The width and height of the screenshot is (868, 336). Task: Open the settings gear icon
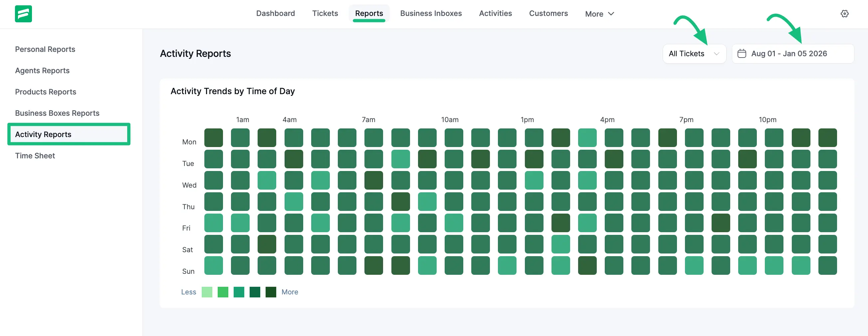845,13
